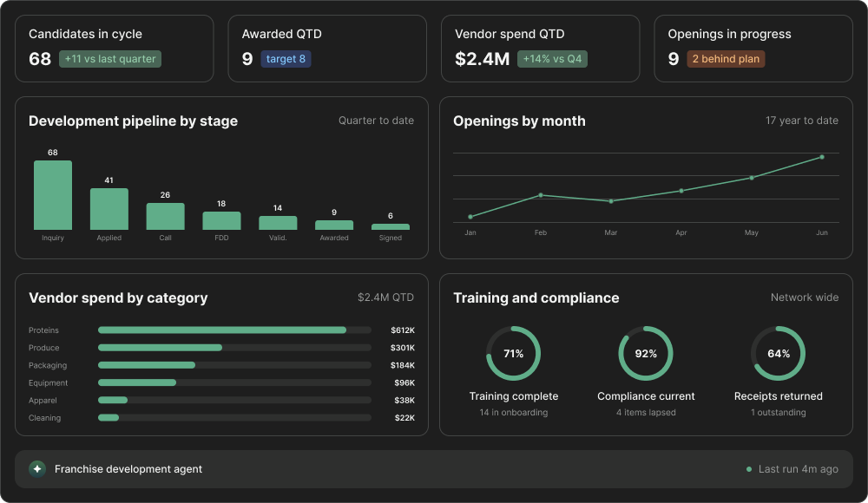Viewport: 868px width, 503px height.
Task: Click the FDD bar showing 18
Action: click(221, 220)
